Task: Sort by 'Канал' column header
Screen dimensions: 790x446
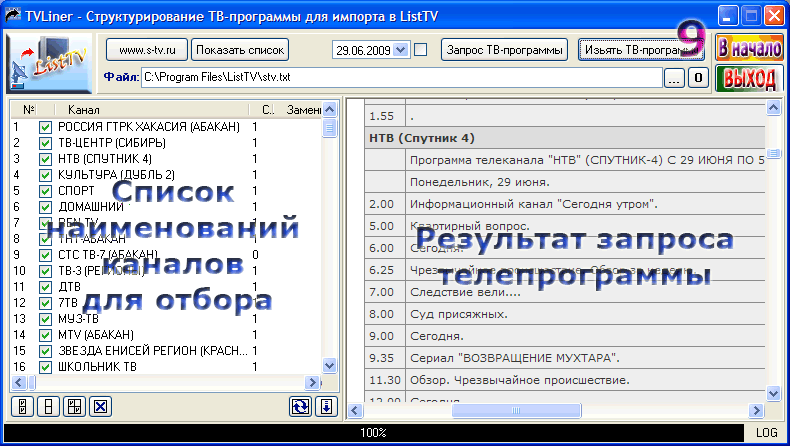Action: 151,109
